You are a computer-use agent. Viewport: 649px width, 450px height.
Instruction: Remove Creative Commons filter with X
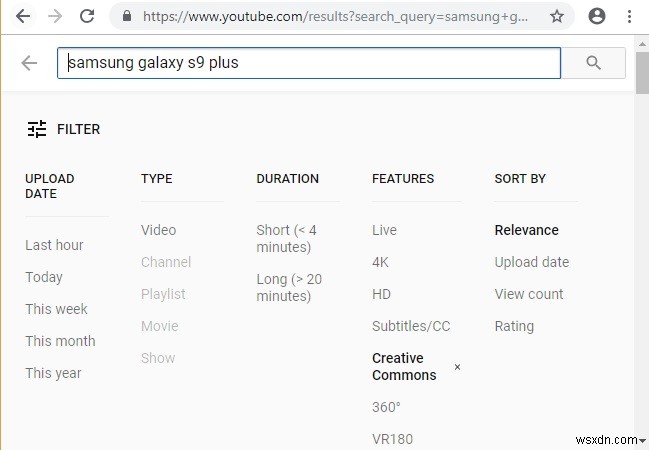[x=457, y=367]
